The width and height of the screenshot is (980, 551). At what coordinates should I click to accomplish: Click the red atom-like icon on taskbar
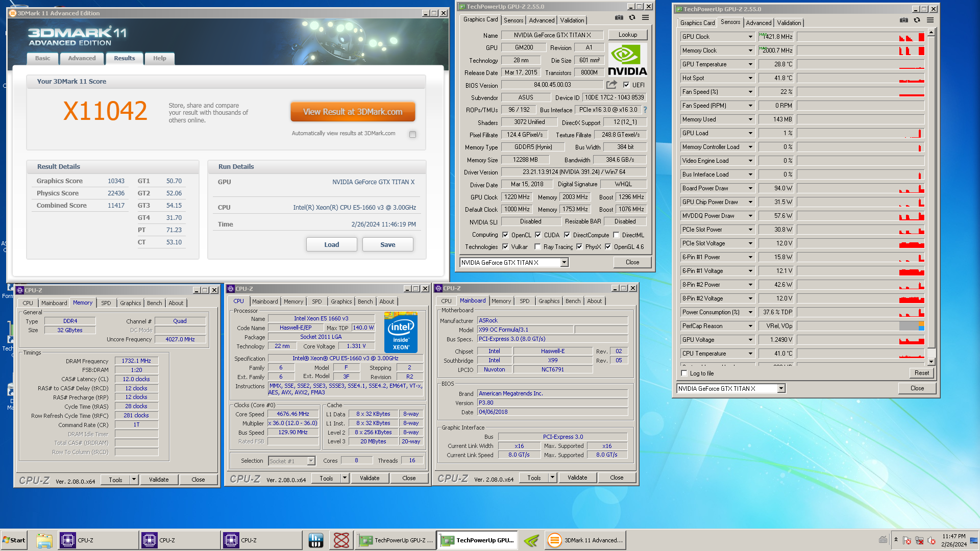click(x=341, y=540)
